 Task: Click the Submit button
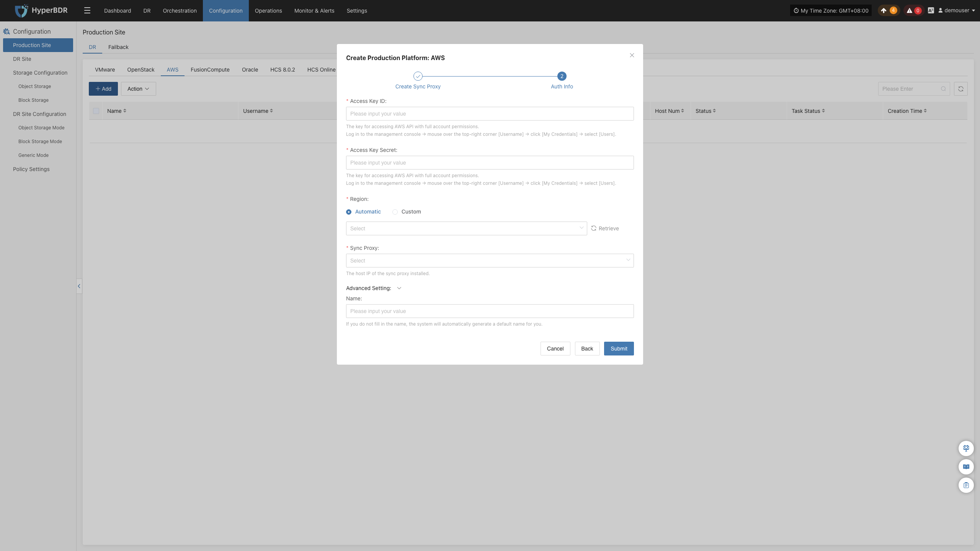pyautogui.click(x=619, y=349)
